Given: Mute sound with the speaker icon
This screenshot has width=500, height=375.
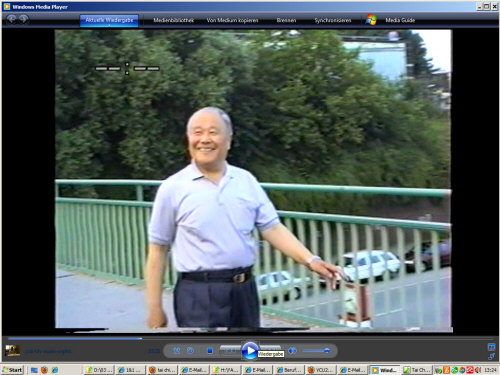Looking at the screenshot, I should [x=292, y=351].
